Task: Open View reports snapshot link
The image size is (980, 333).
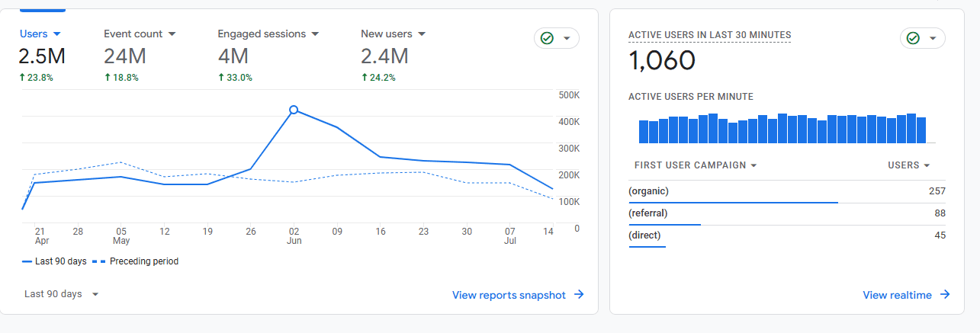Action: [x=509, y=295]
